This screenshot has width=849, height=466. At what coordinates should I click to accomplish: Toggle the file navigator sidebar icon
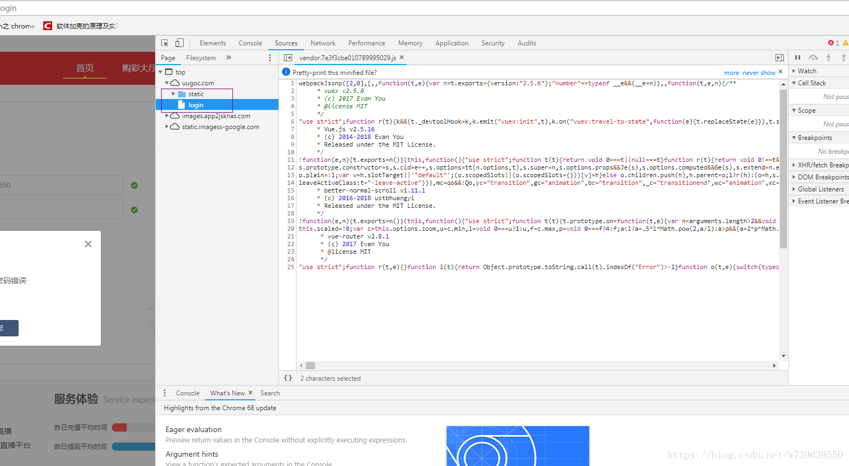click(x=288, y=57)
